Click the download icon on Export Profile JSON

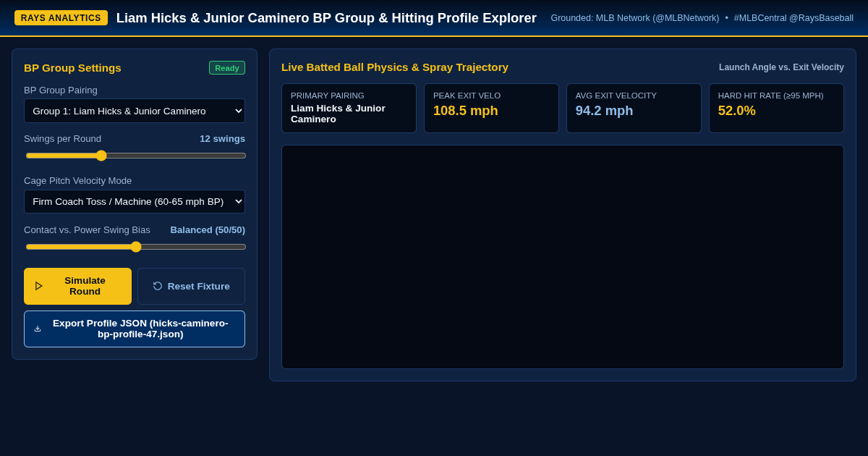click(38, 329)
